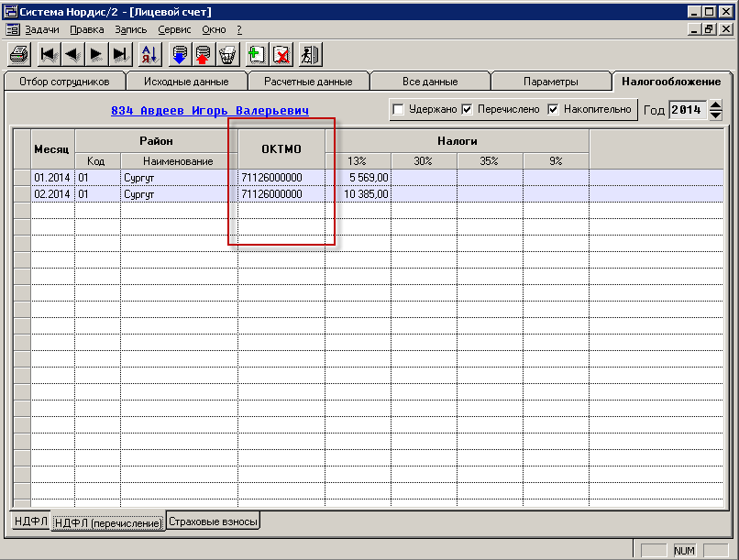Select НДФЛ (перечисление) bottom tab

tap(108, 522)
